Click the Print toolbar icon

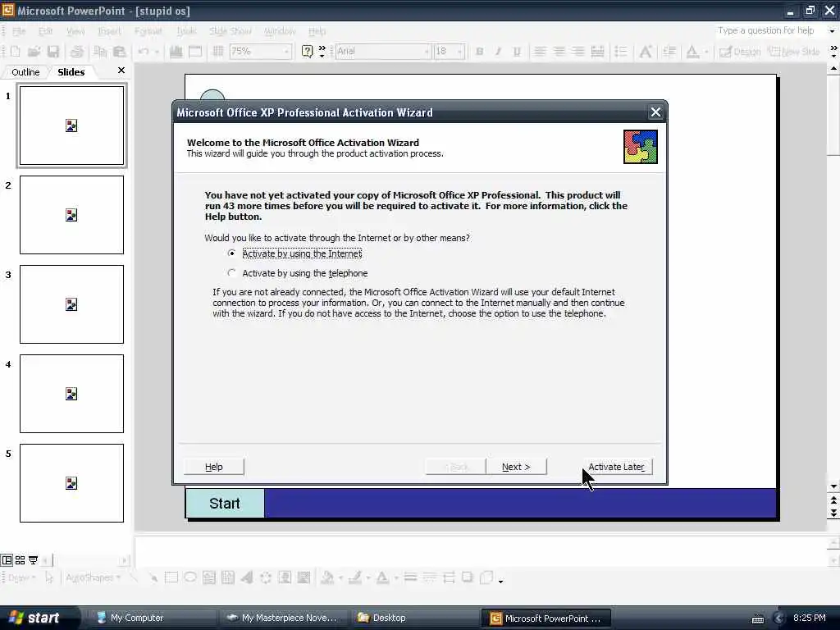point(76,52)
